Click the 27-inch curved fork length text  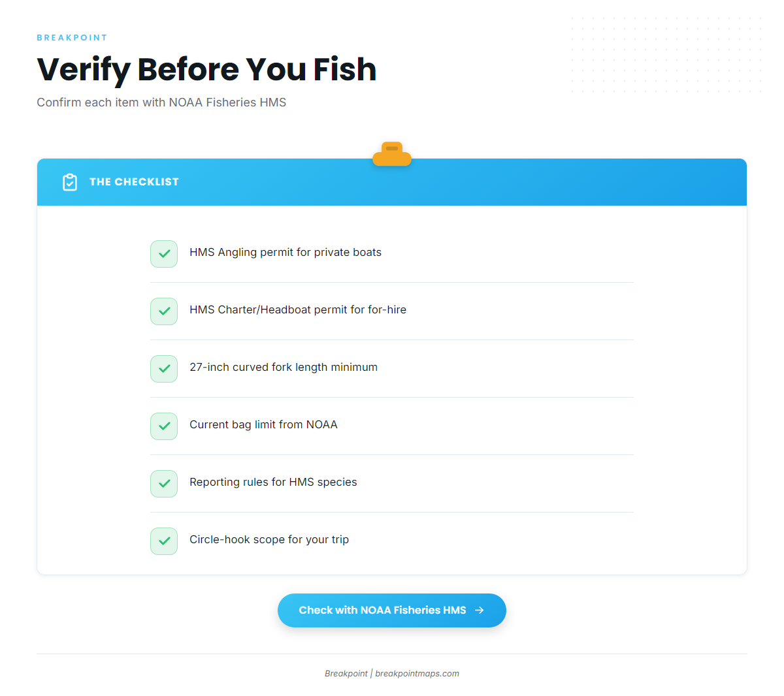click(284, 368)
